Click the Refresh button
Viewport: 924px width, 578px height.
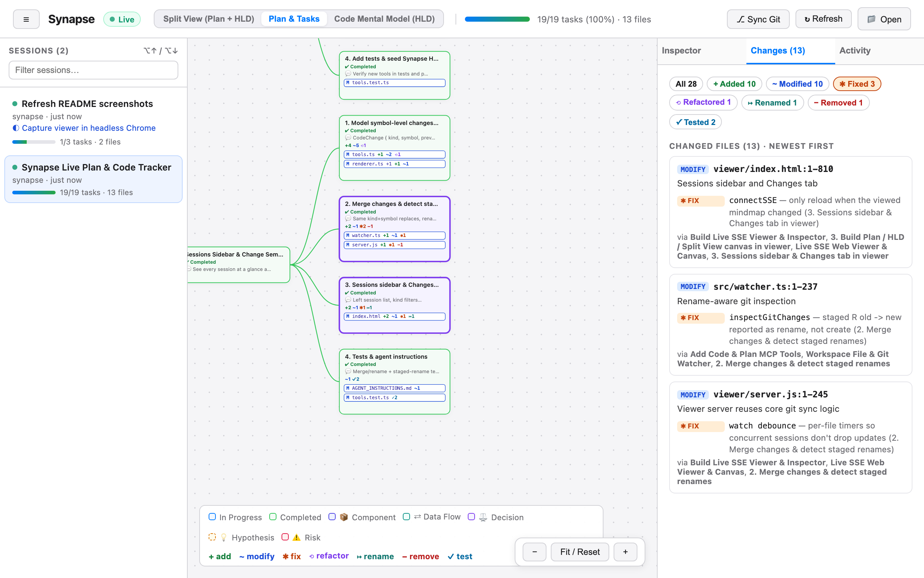click(x=823, y=19)
